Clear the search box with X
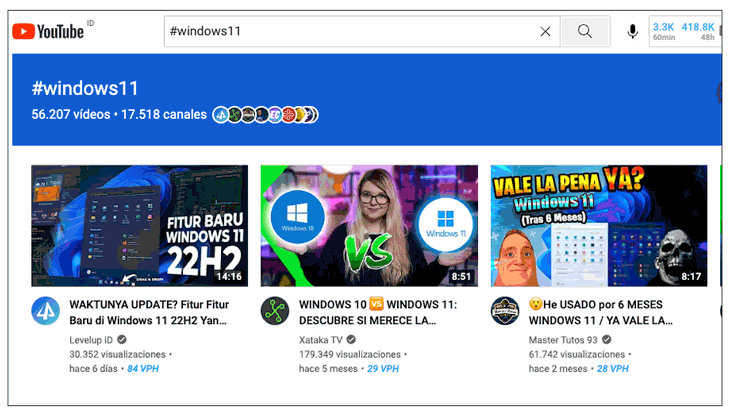 [x=545, y=31]
